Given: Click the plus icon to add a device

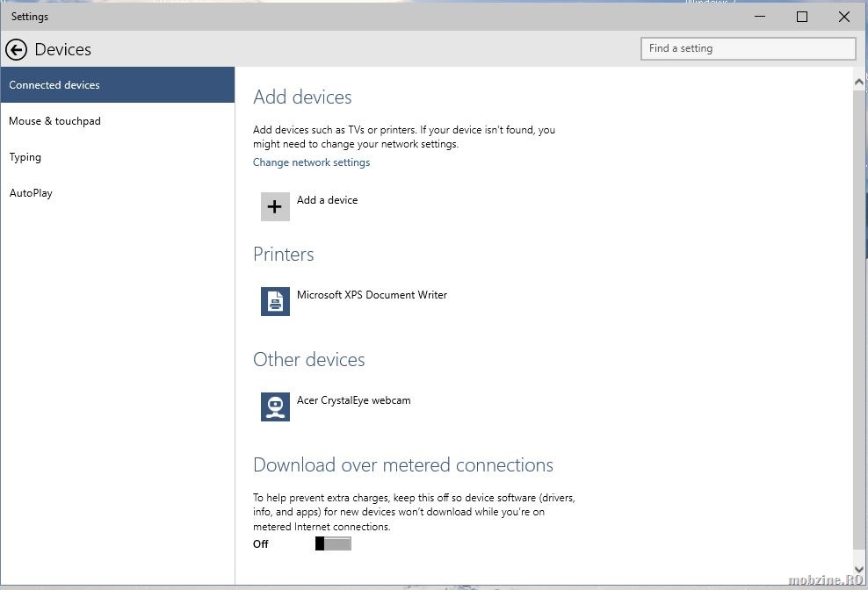Looking at the screenshot, I should point(275,206).
